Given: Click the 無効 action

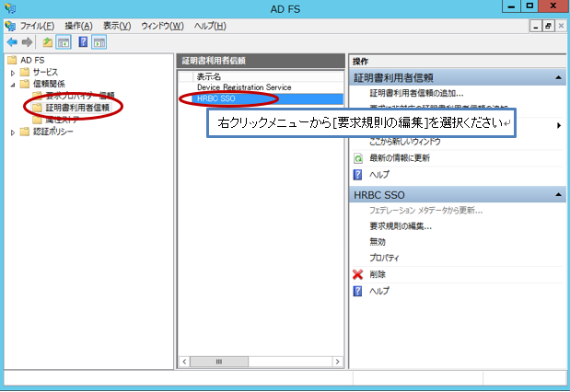Looking at the screenshot, I should 378,242.
